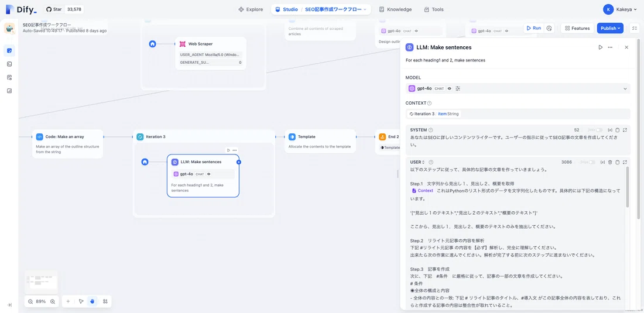This screenshot has height=313, width=644.
Task: Select the Web Scraper node
Action: pyautogui.click(x=211, y=53)
